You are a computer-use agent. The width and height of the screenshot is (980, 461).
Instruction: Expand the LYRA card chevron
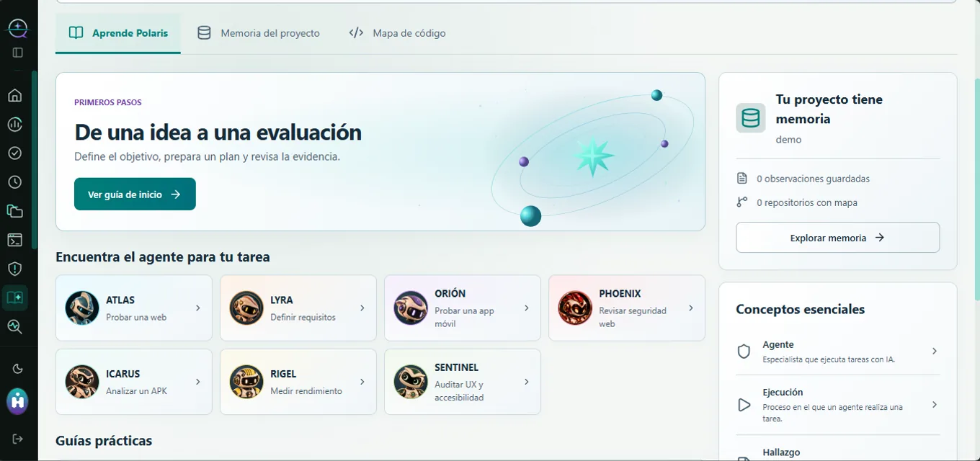pos(362,308)
